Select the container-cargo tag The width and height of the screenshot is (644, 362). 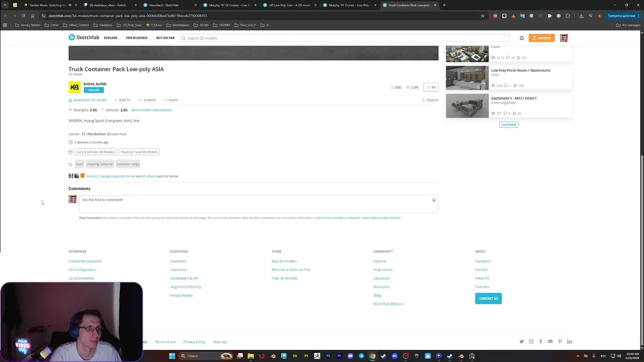pyautogui.click(x=128, y=164)
